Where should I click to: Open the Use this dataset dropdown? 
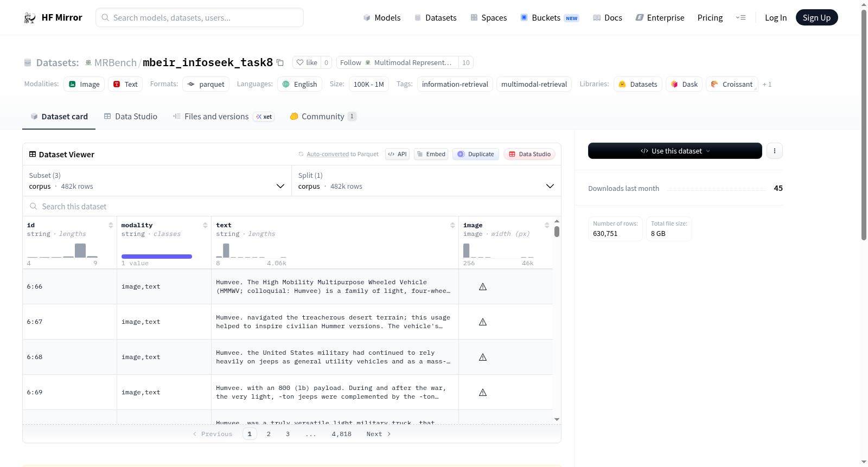point(675,151)
